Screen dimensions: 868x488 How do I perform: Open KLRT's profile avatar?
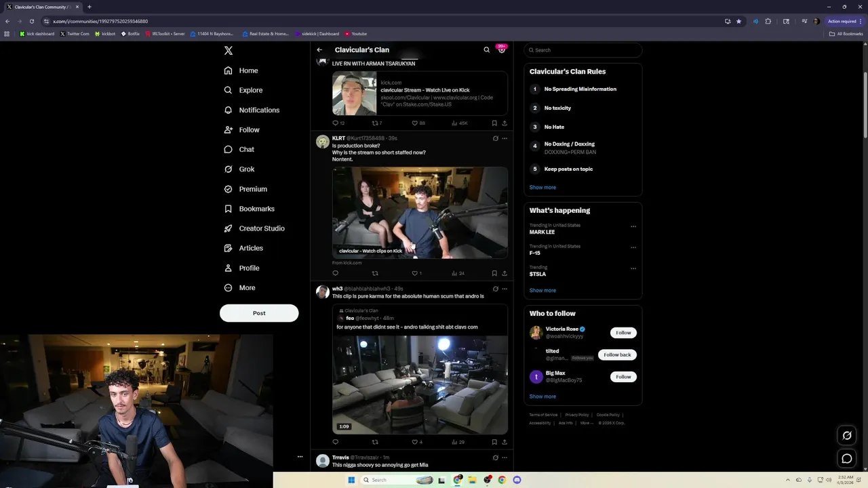click(323, 142)
